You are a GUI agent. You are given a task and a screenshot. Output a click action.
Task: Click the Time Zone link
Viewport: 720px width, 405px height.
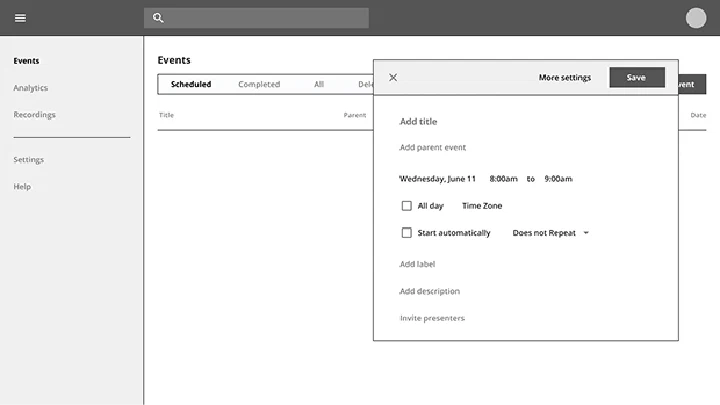[x=482, y=206]
